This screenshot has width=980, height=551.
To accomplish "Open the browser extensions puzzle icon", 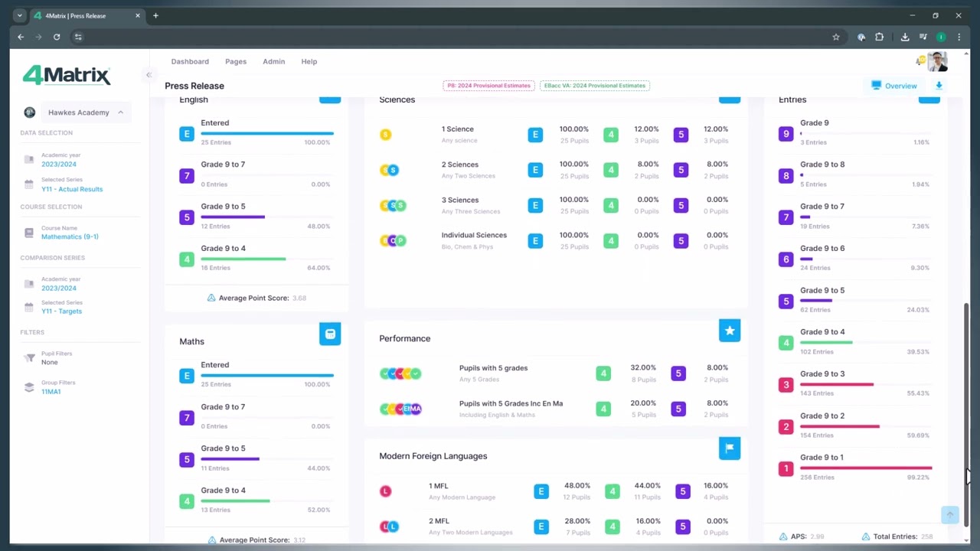I will coord(879,37).
